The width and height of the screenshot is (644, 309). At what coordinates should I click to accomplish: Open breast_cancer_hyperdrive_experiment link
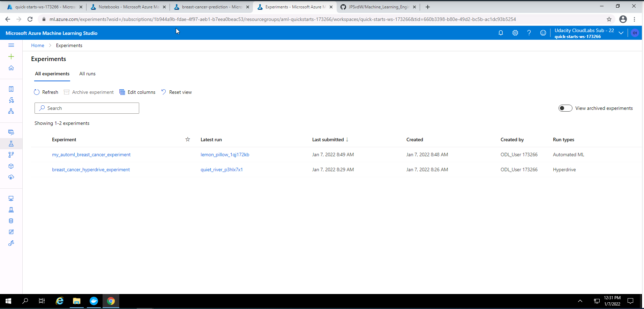tap(91, 169)
